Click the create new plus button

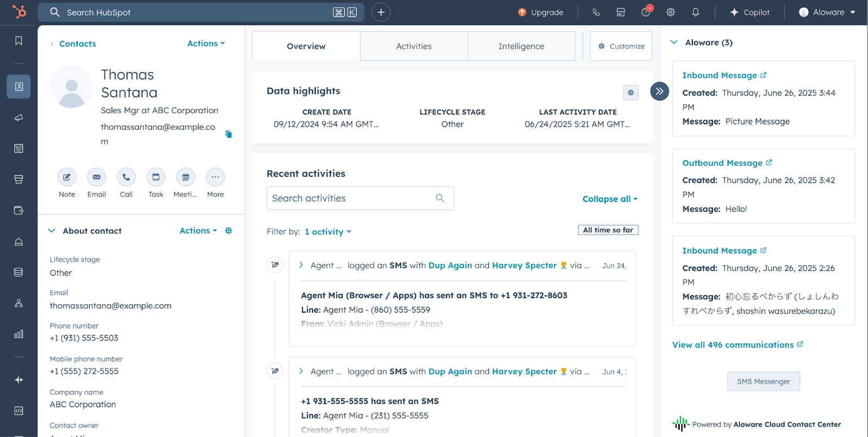381,12
